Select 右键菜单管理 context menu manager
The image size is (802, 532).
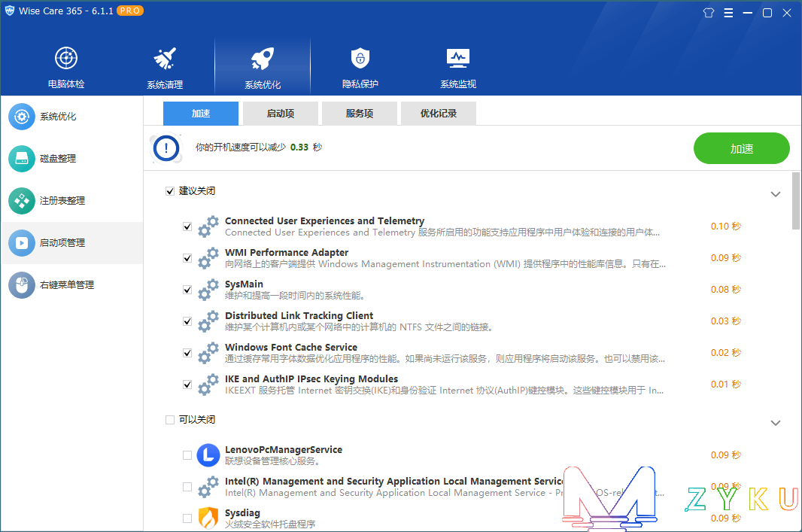click(x=71, y=285)
